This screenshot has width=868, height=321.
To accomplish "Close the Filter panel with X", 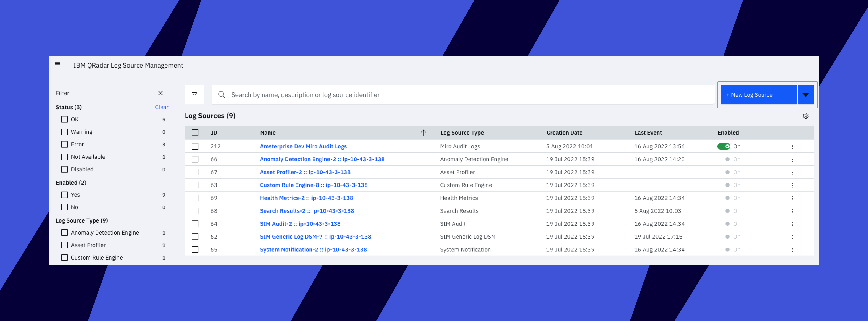I will point(160,93).
